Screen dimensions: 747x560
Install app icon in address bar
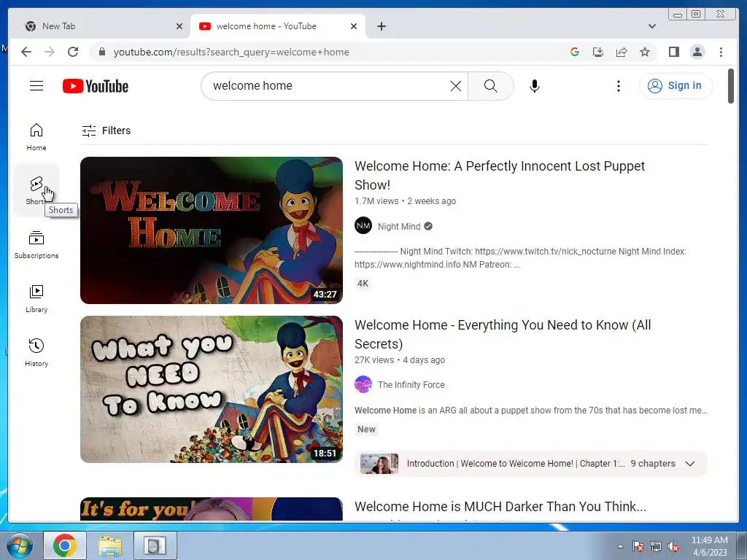click(598, 52)
